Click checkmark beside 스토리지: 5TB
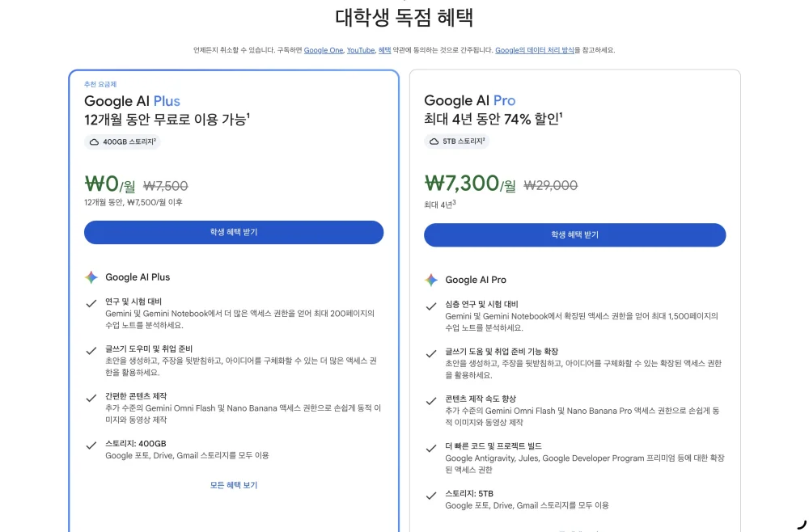Viewport: 809px width, 532px height. [431, 496]
